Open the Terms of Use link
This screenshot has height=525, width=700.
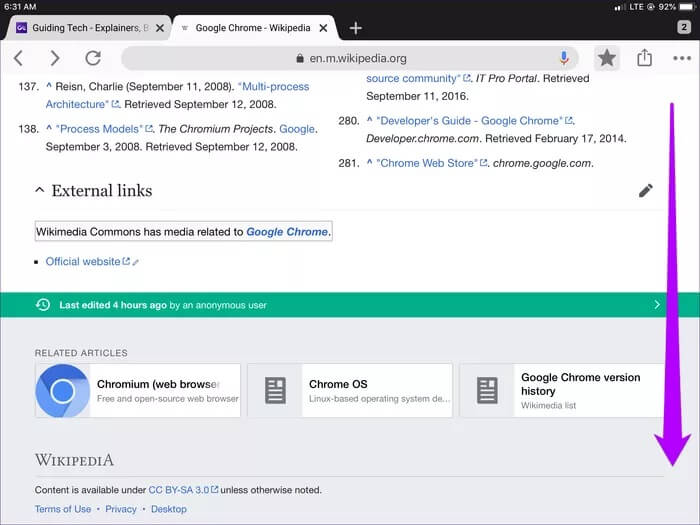coord(63,509)
